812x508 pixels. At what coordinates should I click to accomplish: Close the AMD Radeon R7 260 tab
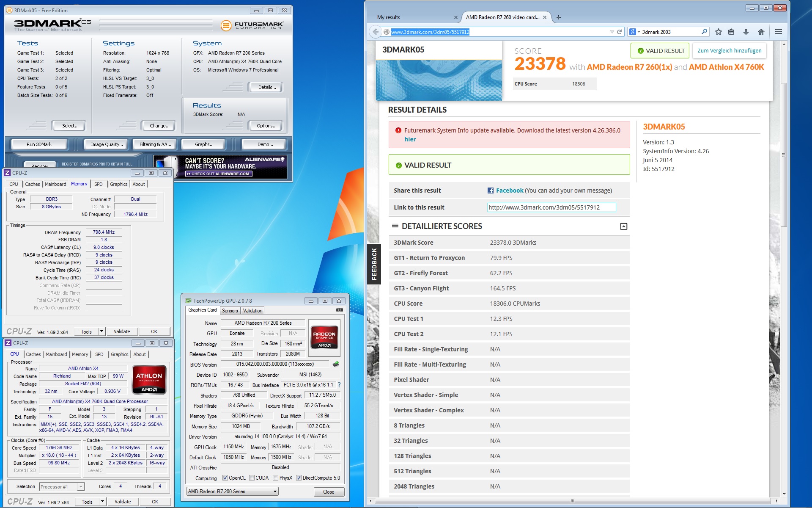pos(545,17)
